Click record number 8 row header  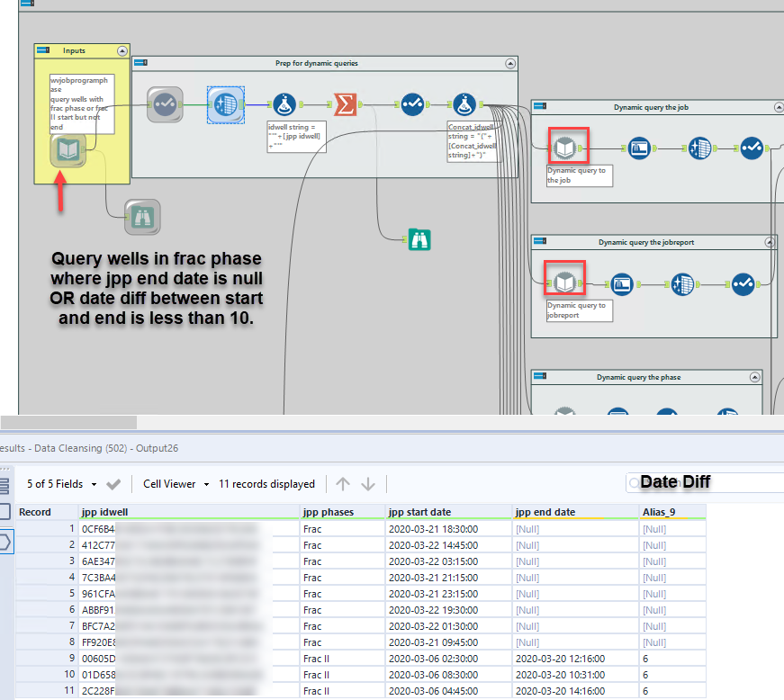(47, 642)
